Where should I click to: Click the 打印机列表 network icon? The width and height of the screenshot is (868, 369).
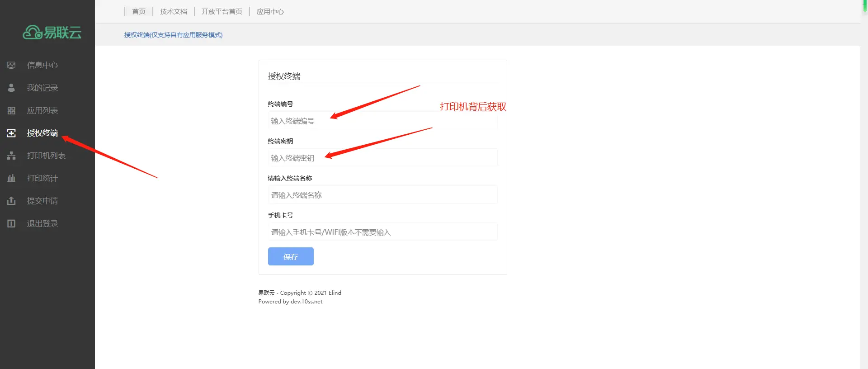tap(11, 156)
